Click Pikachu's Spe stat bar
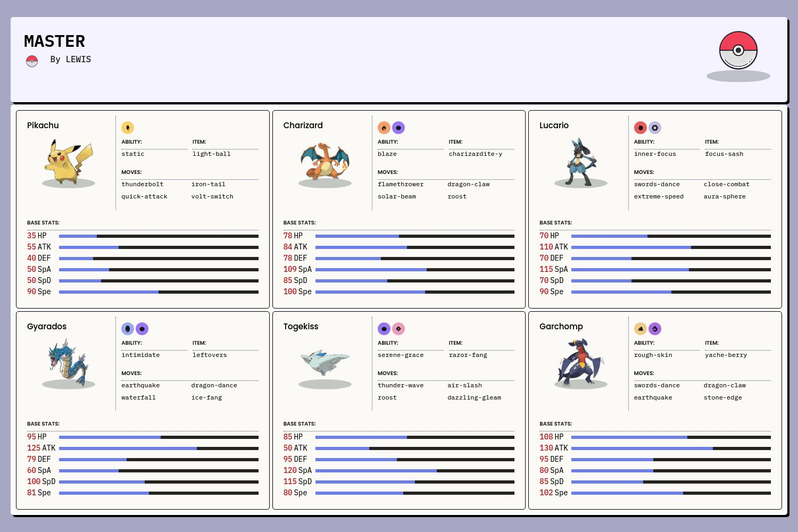Image resolution: width=798 pixels, height=532 pixels. point(159,292)
